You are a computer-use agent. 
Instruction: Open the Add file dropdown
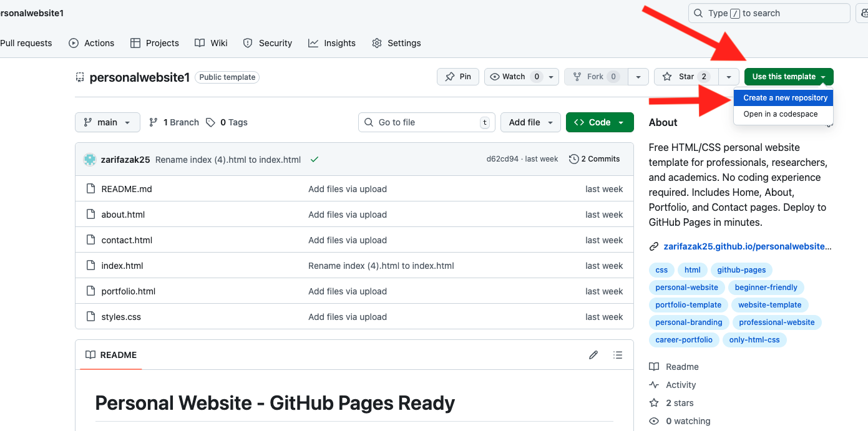point(530,122)
